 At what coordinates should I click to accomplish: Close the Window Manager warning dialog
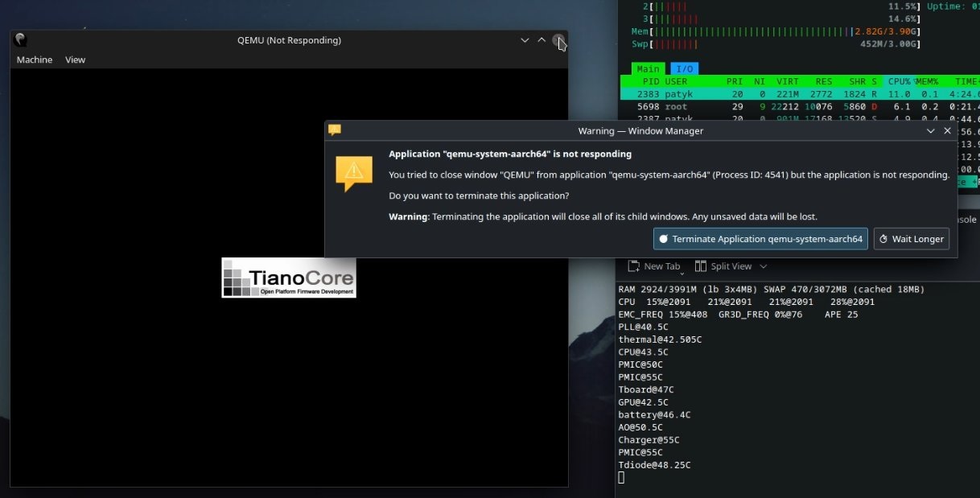[x=947, y=130]
